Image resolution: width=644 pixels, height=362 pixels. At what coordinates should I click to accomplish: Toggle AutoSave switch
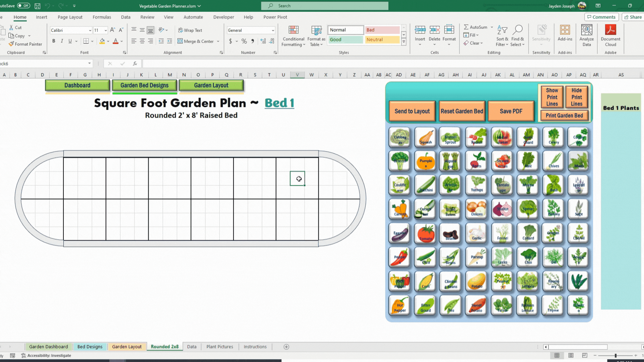[23, 6]
